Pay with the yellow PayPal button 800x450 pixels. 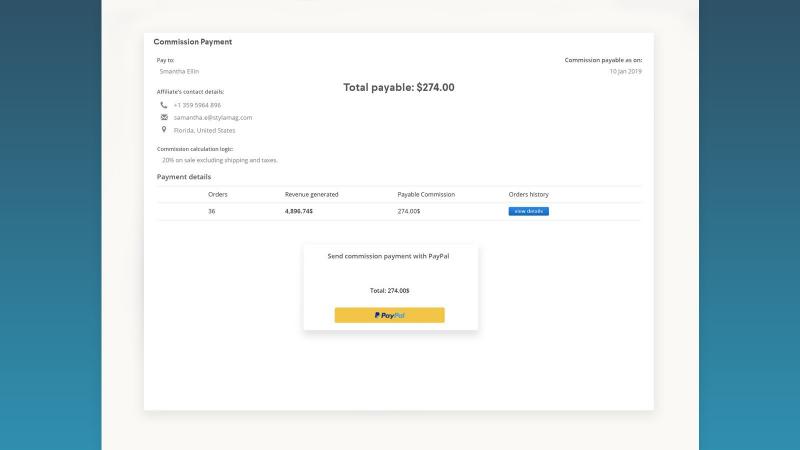click(389, 315)
